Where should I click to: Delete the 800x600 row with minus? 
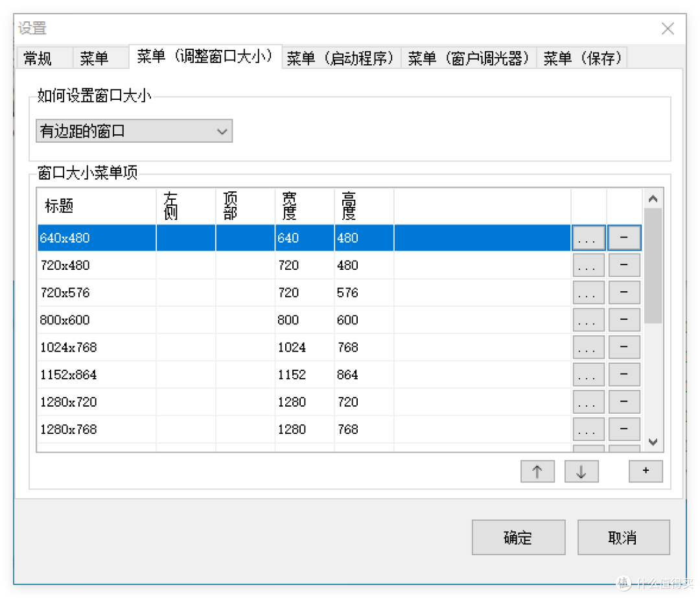(624, 320)
